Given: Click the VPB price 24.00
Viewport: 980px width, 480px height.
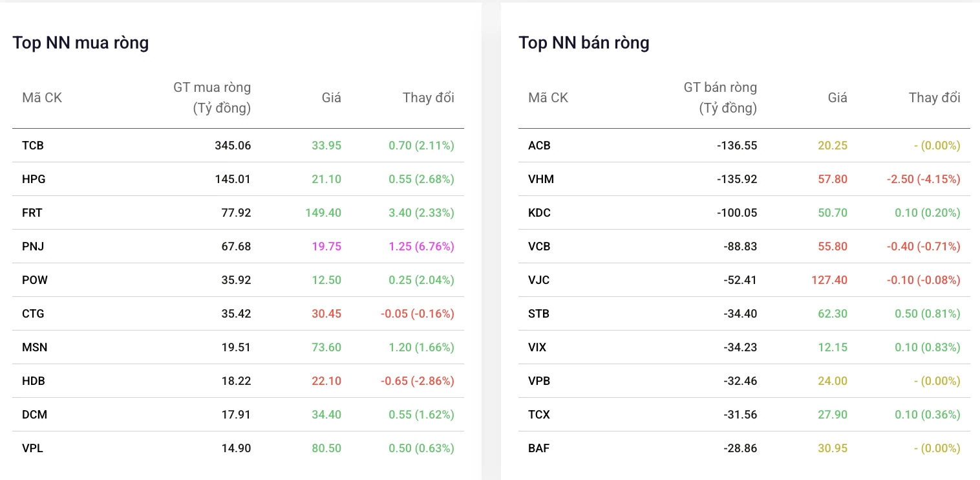Looking at the screenshot, I should point(833,381).
